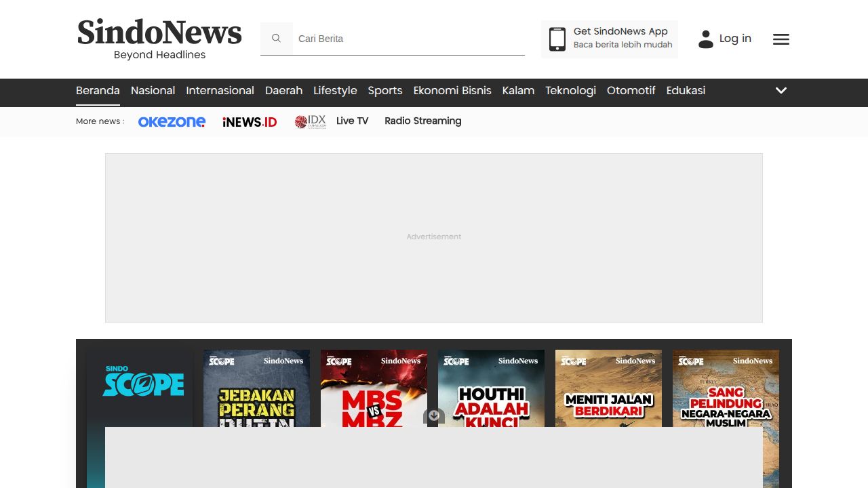Click the search magnifier icon
The image size is (868, 488).
coord(276,39)
